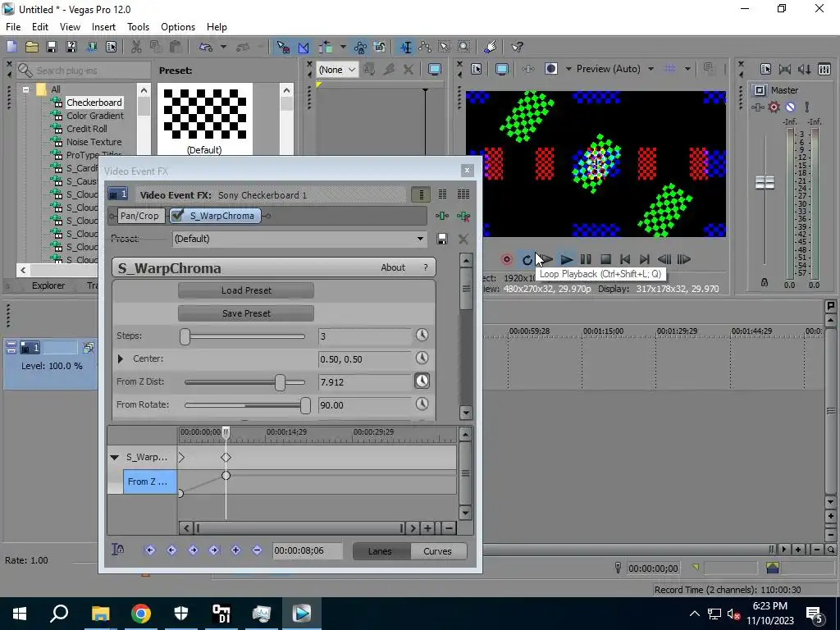The height and width of the screenshot is (630, 840).
Task: Click the Save Preset button in S_WarpChroma
Action: (246, 313)
